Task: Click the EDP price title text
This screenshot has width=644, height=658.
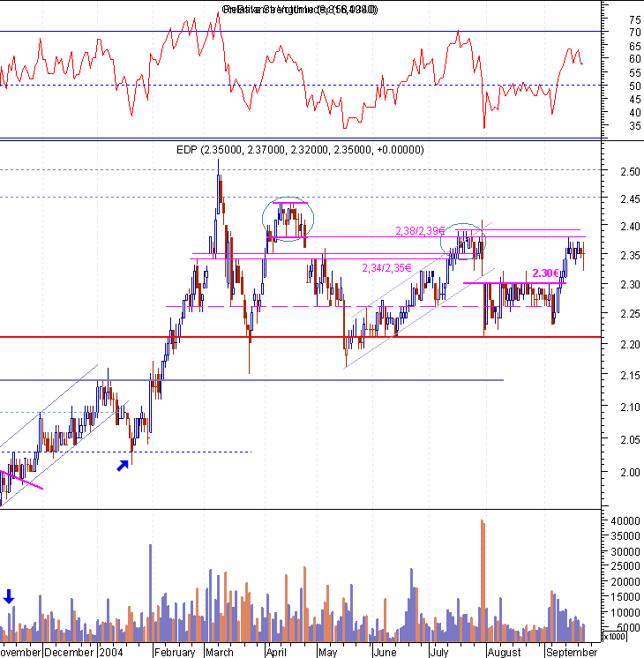Action: pos(300,150)
